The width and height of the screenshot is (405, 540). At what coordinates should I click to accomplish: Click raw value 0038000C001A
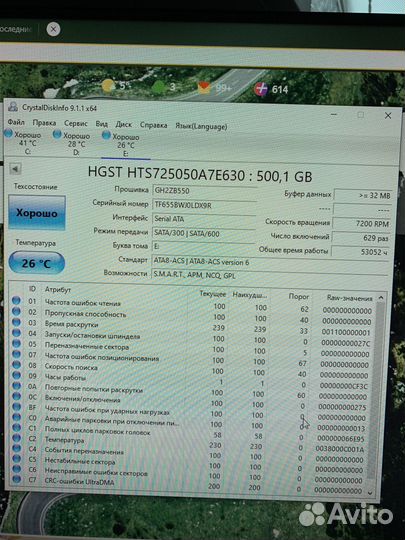[340, 449]
